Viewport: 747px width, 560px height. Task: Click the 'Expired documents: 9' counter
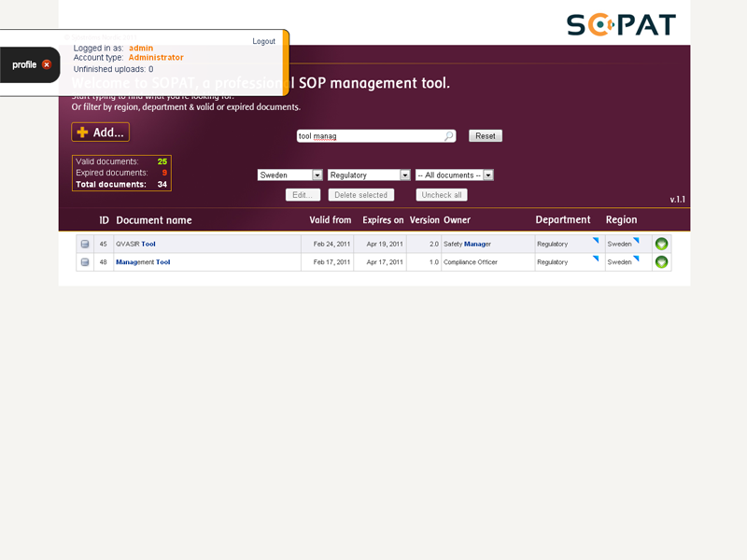tap(121, 173)
